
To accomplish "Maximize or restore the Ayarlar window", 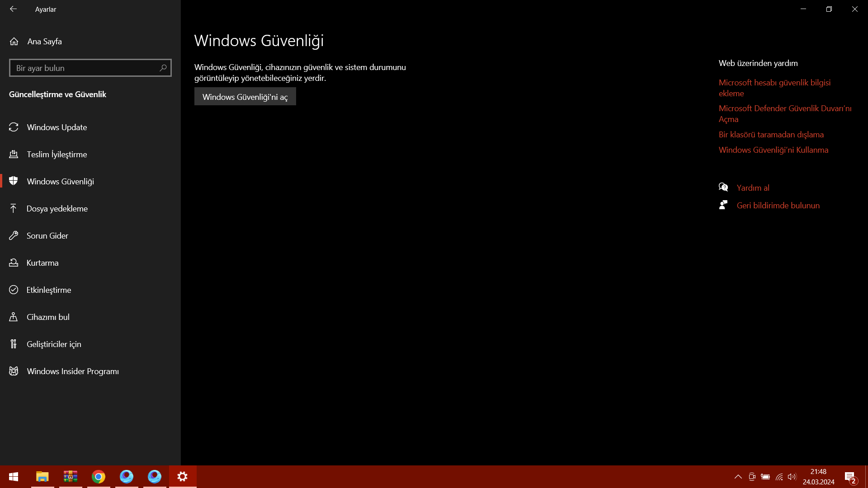I will pos(829,9).
